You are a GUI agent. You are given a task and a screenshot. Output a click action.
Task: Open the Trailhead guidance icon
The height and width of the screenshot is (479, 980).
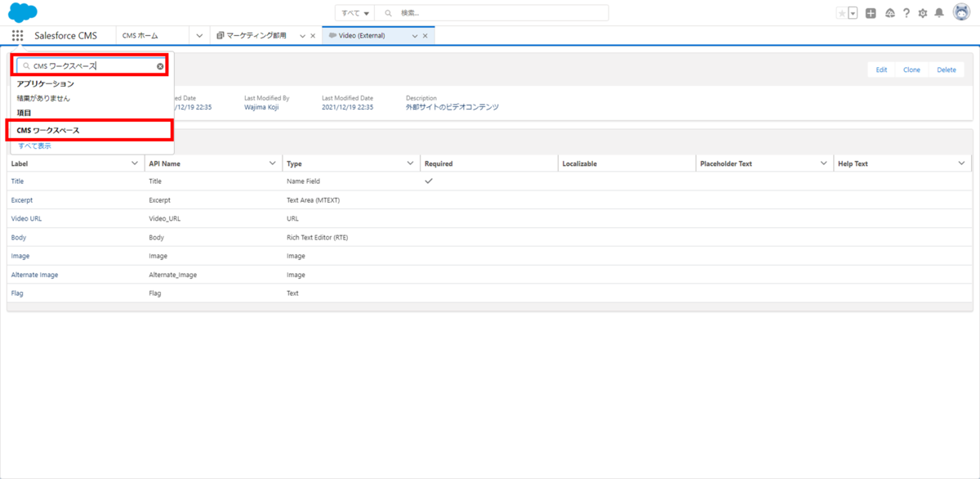tap(889, 13)
